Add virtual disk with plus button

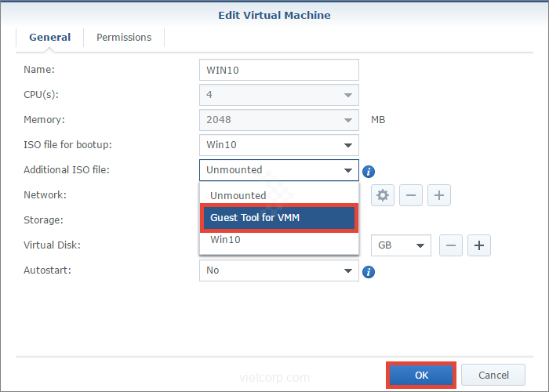click(479, 245)
